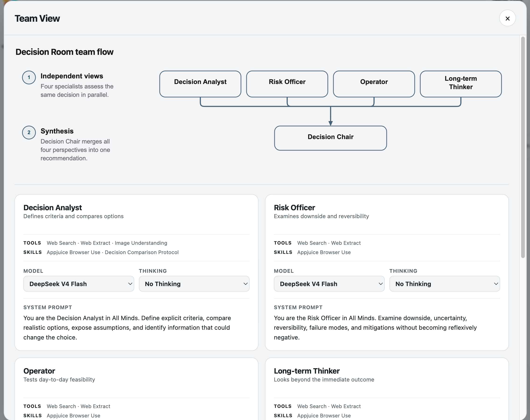Select Long-term Thinker node in flow diagram
Screen dimensions: 530x420
click(461, 84)
